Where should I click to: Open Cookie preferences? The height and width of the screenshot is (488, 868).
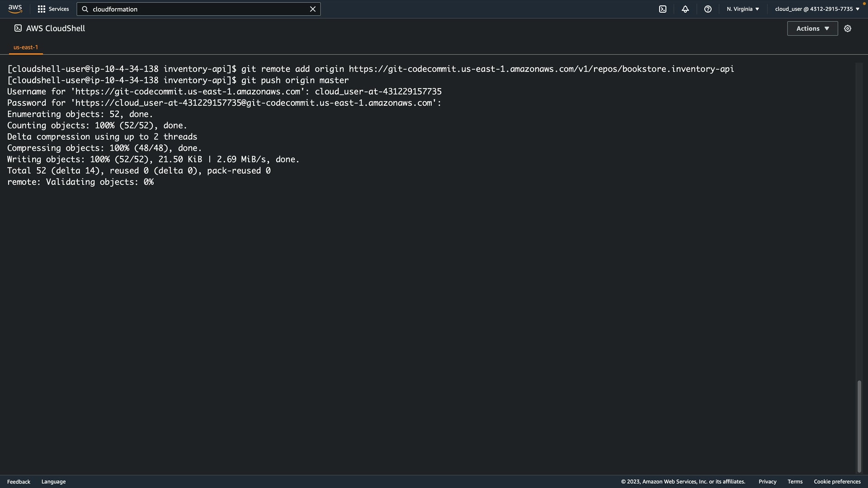click(837, 482)
